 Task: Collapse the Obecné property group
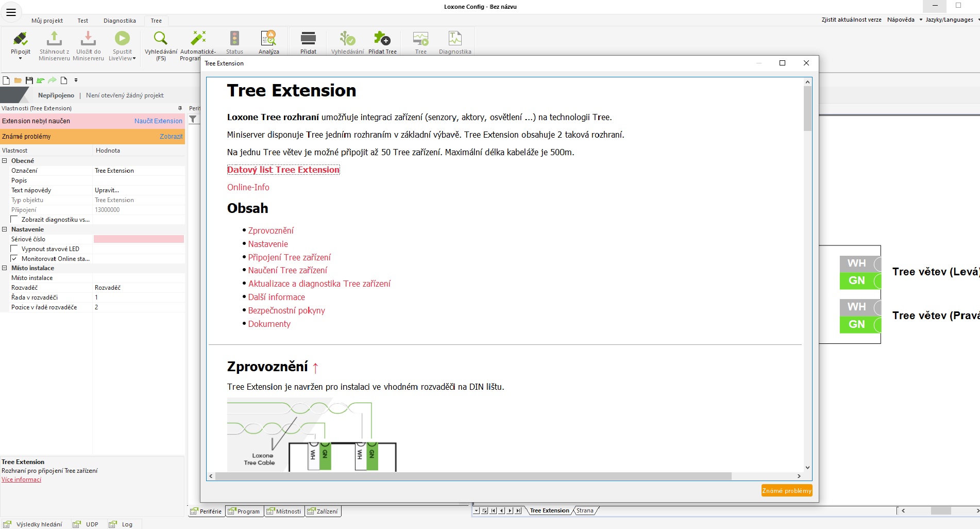[5, 161]
